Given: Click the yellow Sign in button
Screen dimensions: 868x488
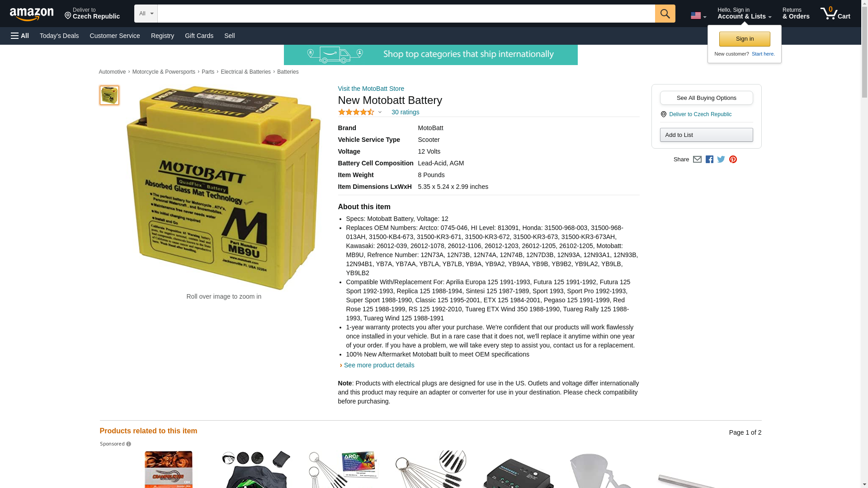Looking at the screenshot, I should pos(744,39).
